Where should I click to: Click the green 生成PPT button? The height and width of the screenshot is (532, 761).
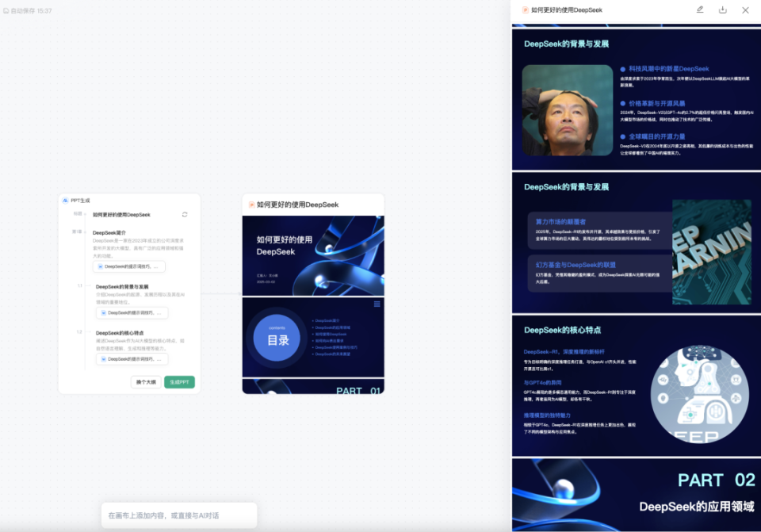point(180,382)
